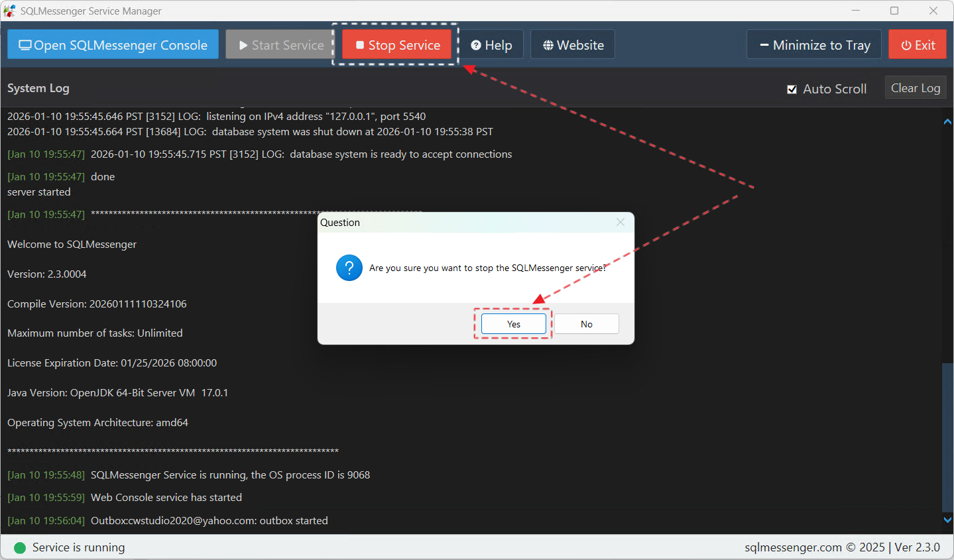Click the Website globe icon
The height and width of the screenshot is (560, 954).
coord(548,44)
